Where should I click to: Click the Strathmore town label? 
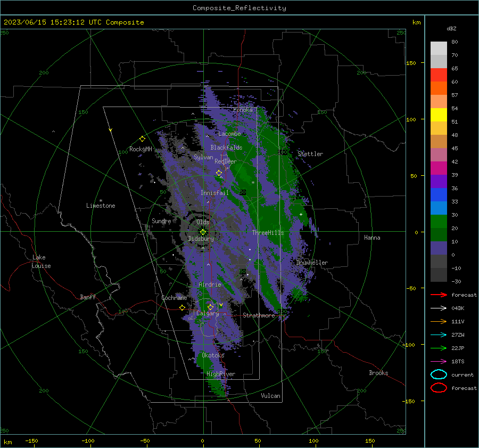259,315
